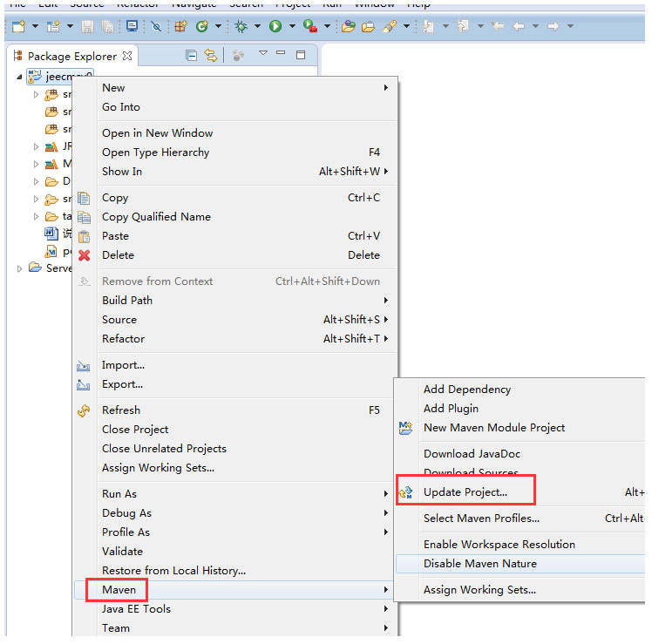This screenshot has width=652, height=644.
Task: Choose Enable Workspace Resolution
Action: point(499,545)
